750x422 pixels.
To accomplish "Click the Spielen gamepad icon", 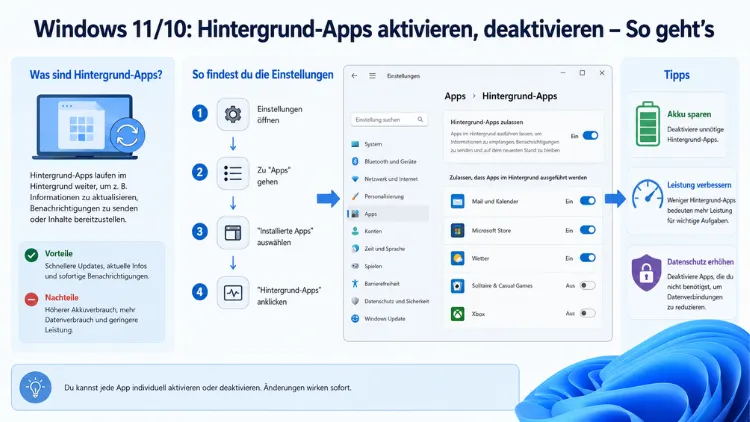I will tap(355, 266).
